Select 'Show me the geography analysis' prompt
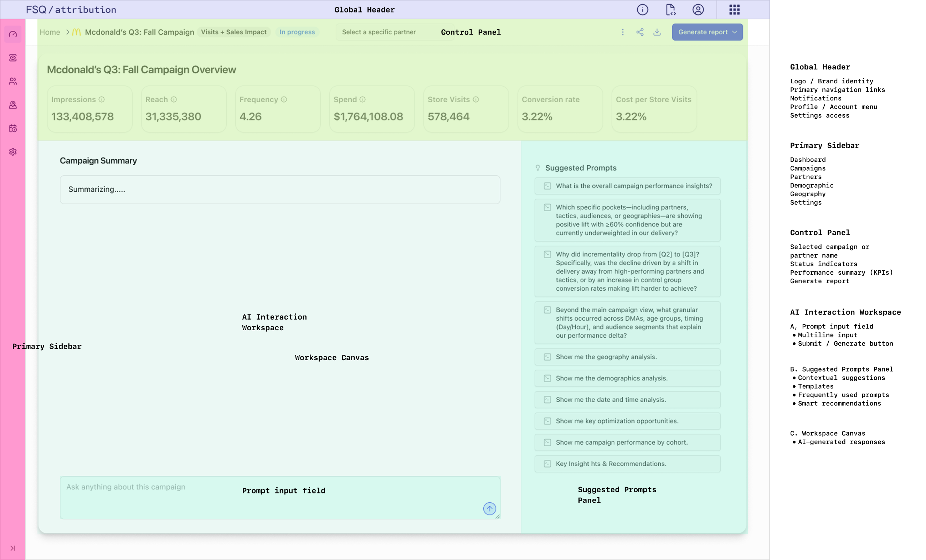Image resolution: width=926 pixels, height=560 pixels. [627, 357]
